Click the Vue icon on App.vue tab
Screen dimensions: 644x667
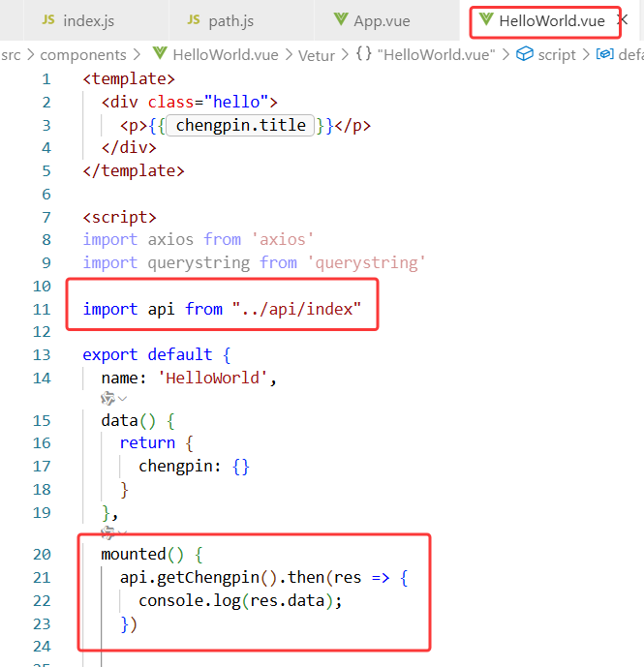341,19
